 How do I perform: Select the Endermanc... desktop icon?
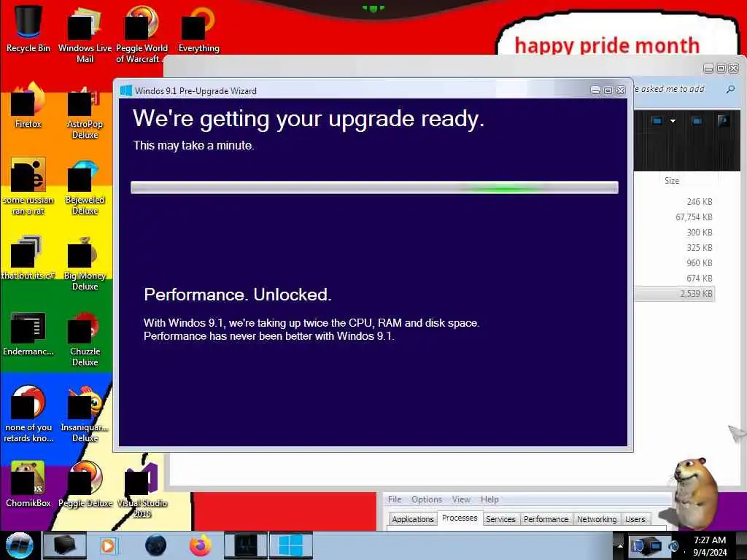pos(28,333)
